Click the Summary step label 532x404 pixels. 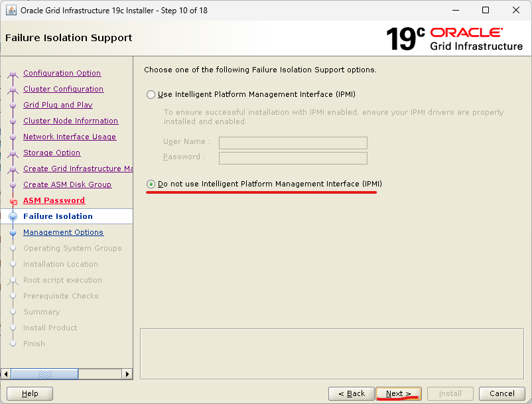[x=41, y=312]
